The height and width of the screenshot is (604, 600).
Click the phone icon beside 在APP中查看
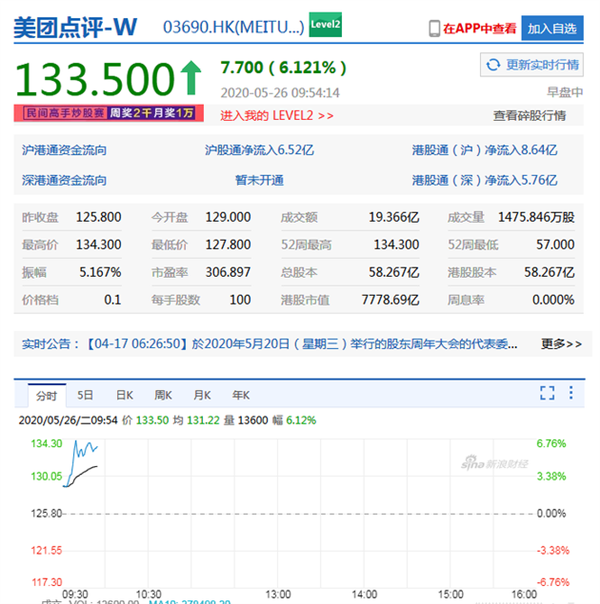coord(434,29)
